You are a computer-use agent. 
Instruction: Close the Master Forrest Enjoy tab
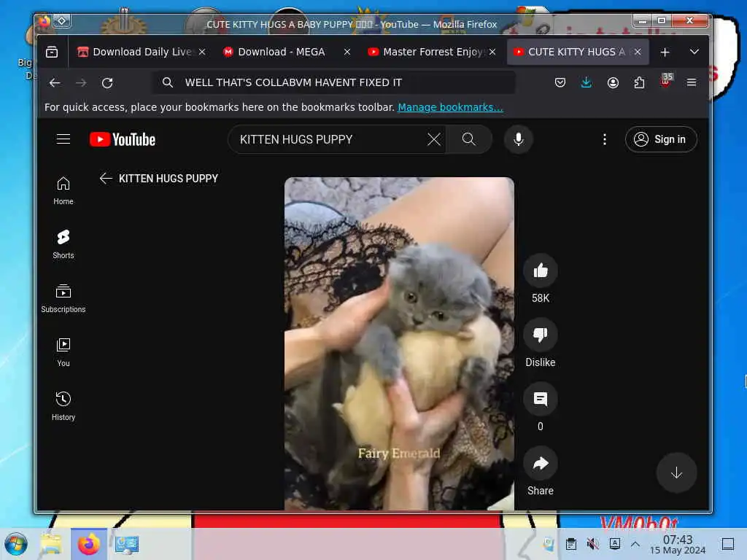coord(492,52)
